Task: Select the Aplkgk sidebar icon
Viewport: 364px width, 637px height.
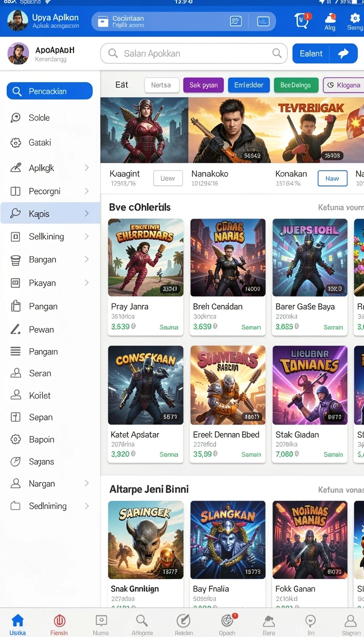Action: [x=16, y=168]
